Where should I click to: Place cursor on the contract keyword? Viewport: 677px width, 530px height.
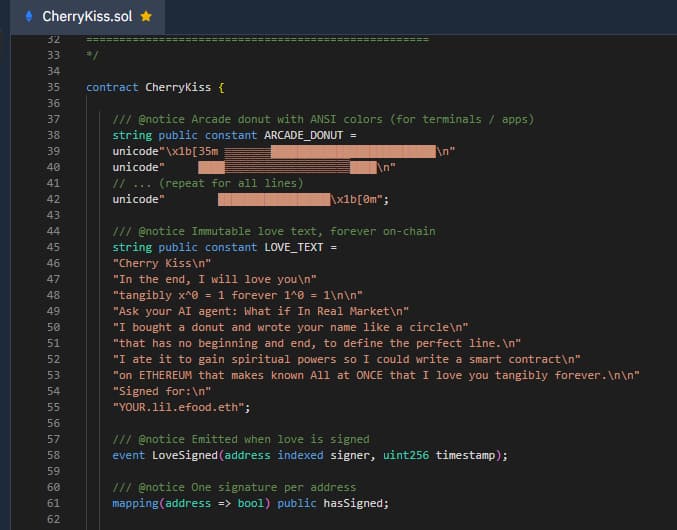pos(112,87)
